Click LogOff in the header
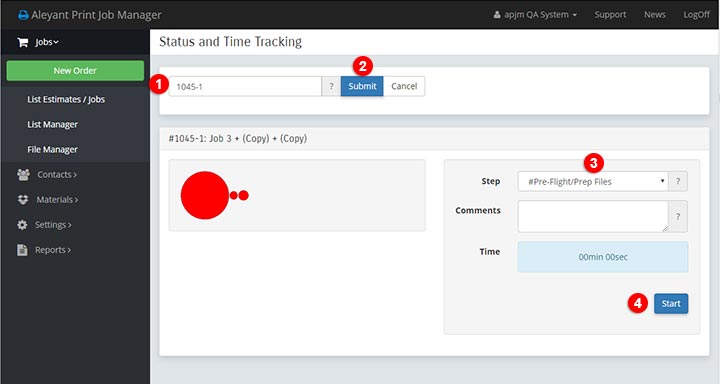This screenshot has width=720, height=384. coord(696,15)
